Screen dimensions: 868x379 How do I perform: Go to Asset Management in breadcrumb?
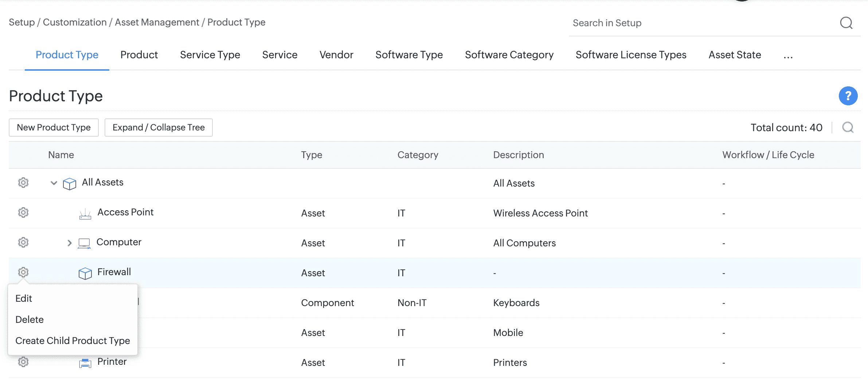tap(157, 22)
